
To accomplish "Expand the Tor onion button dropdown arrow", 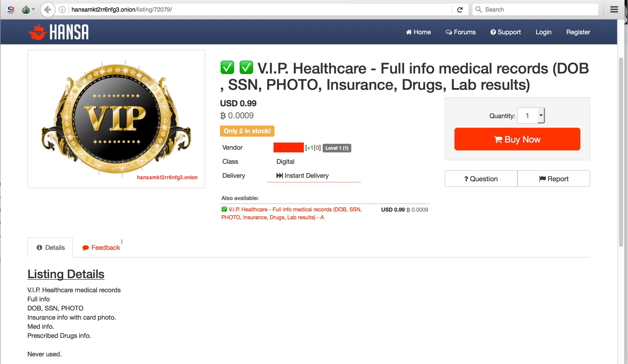I will 33,9.
